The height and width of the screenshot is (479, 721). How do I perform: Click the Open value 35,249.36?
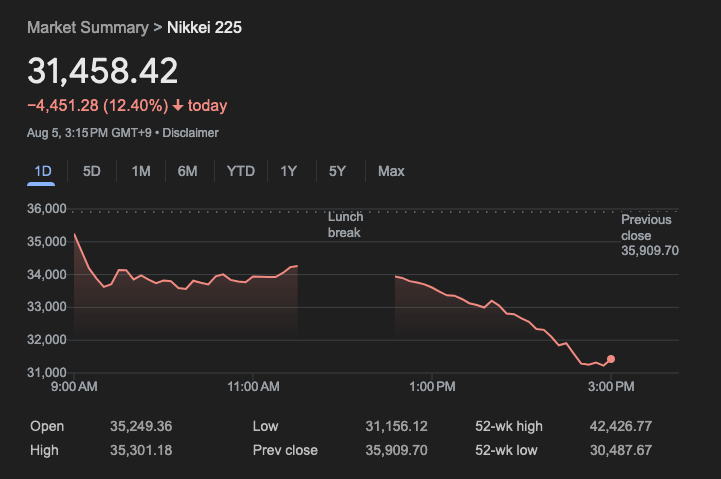[141, 426]
